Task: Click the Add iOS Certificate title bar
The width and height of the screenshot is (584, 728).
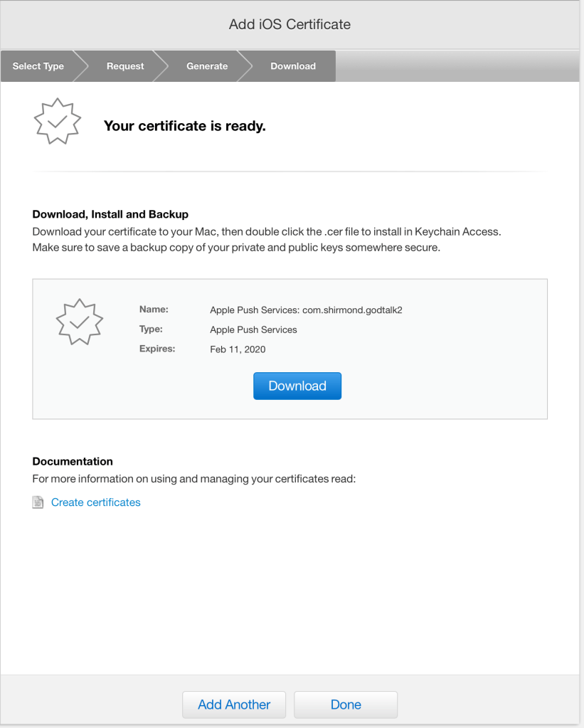Action: pos(290,24)
